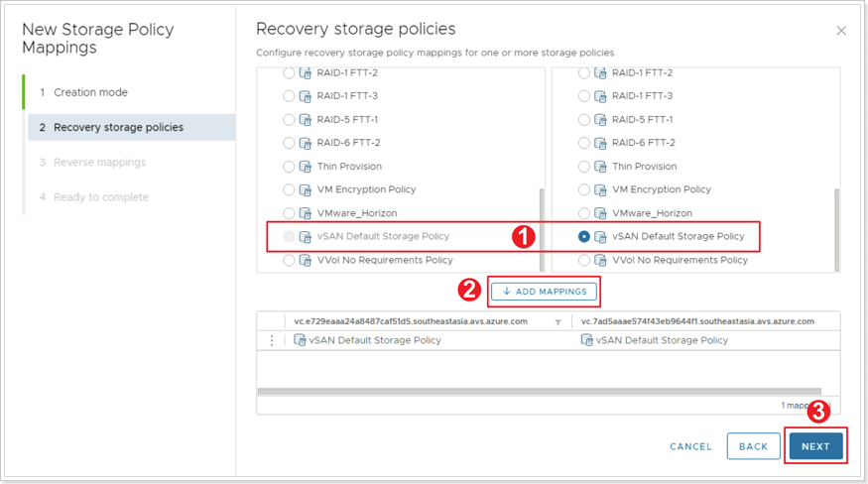Select left RAID-1 FTT-2 radio button
Screen dimensions: 868x484
pos(289,73)
